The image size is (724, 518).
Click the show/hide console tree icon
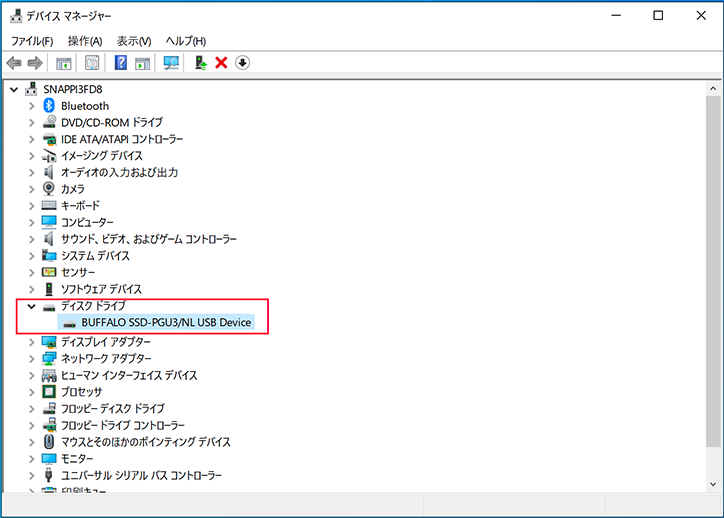point(64,63)
